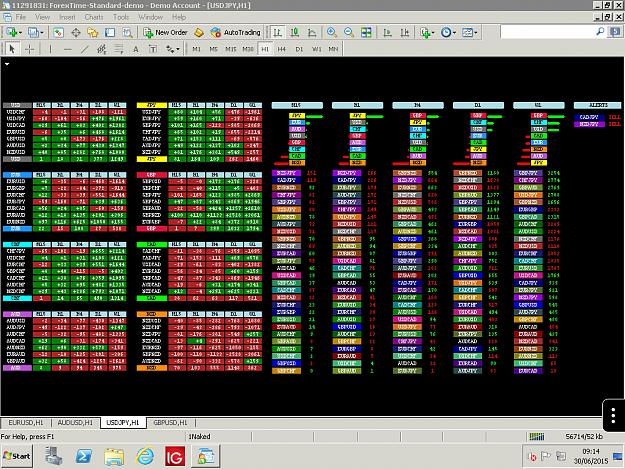Open the Help menu
625x469 pixels.
(179, 17)
